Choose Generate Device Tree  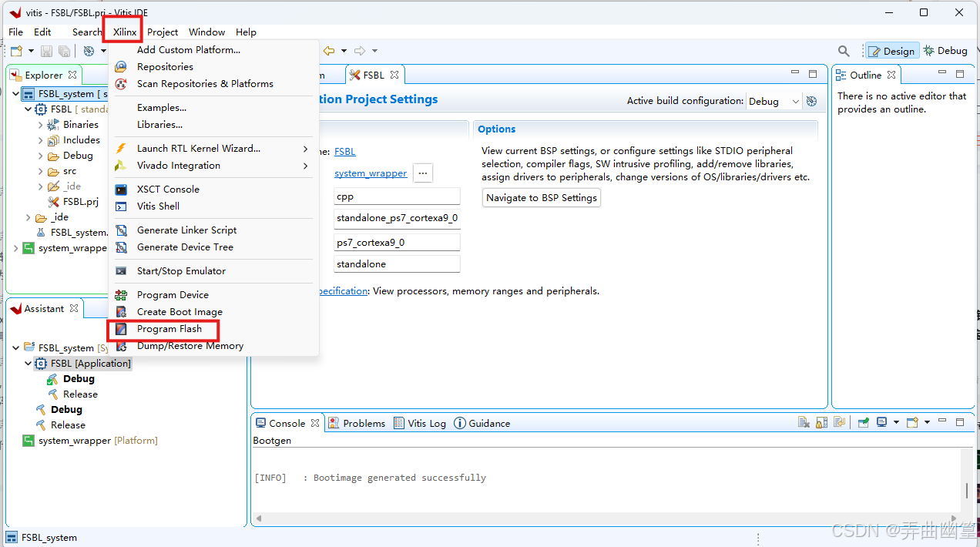click(213, 247)
